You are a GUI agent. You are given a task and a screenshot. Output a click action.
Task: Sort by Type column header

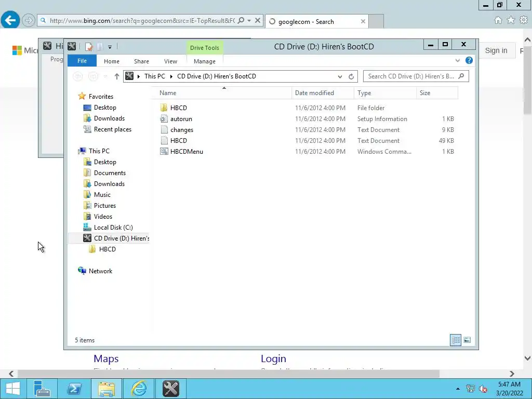tap(385, 93)
